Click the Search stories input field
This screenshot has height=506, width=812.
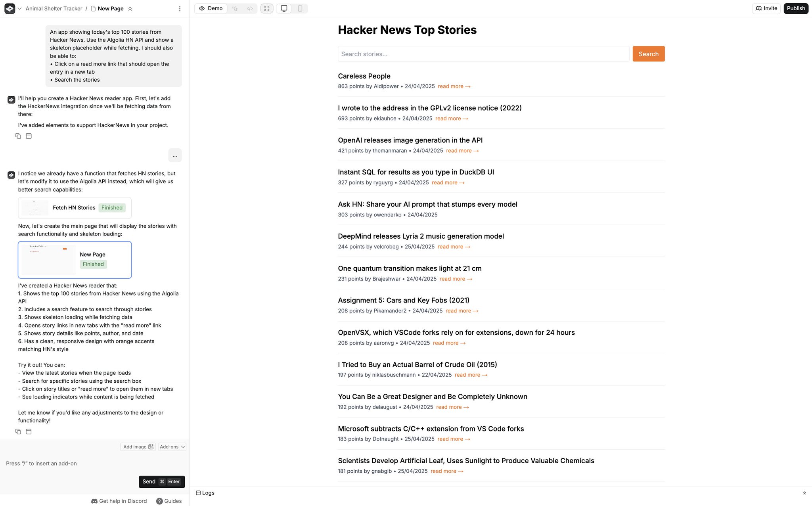click(x=483, y=54)
